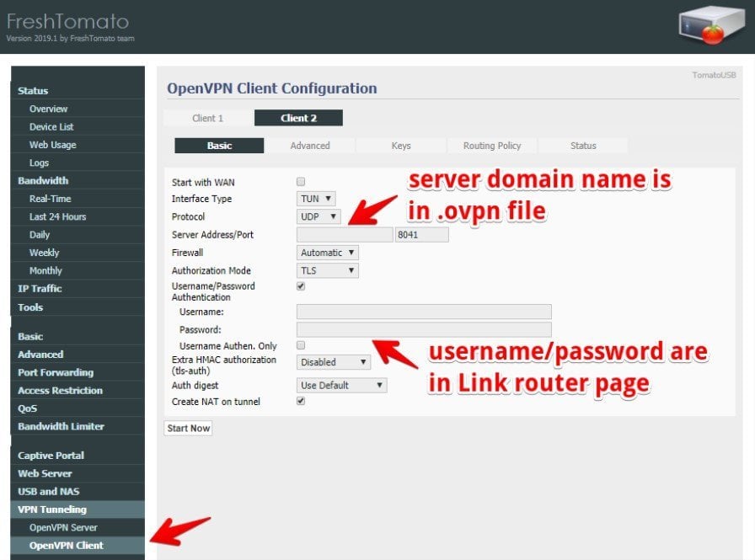Open the Authorization Mode TLS dropdown

coord(328,270)
